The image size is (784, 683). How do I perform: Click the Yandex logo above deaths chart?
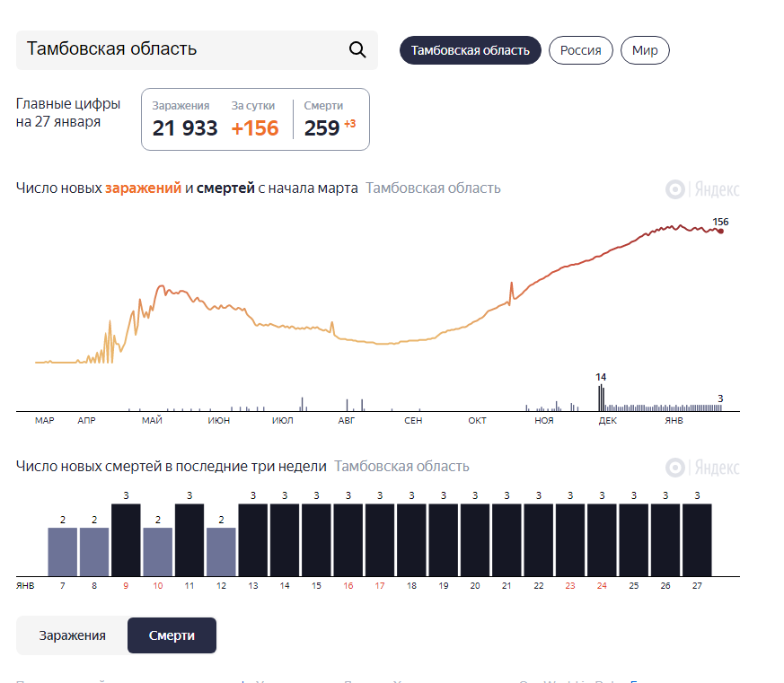tap(702, 468)
